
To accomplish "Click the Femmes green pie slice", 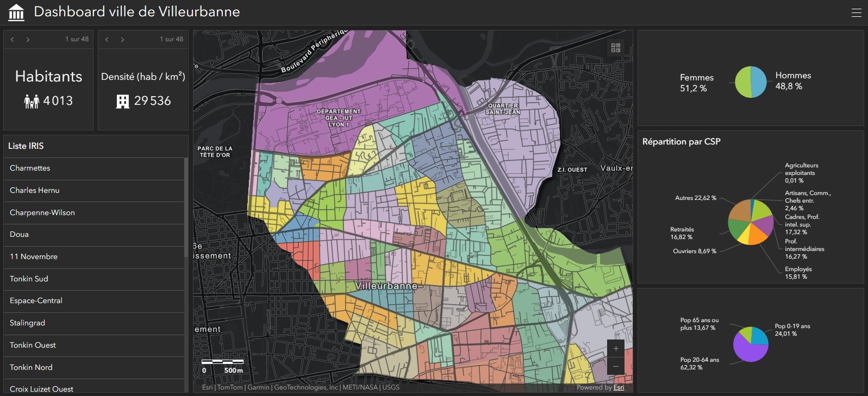I will [x=742, y=83].
